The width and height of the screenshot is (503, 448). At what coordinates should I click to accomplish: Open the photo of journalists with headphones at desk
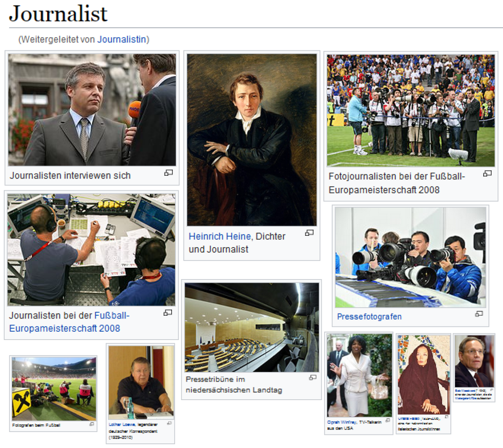(x=91, y=249)
